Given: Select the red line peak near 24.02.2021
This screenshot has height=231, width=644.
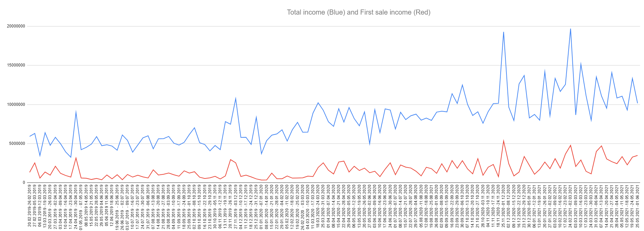Looking at the screenshot, I should (x=570, y=145).
